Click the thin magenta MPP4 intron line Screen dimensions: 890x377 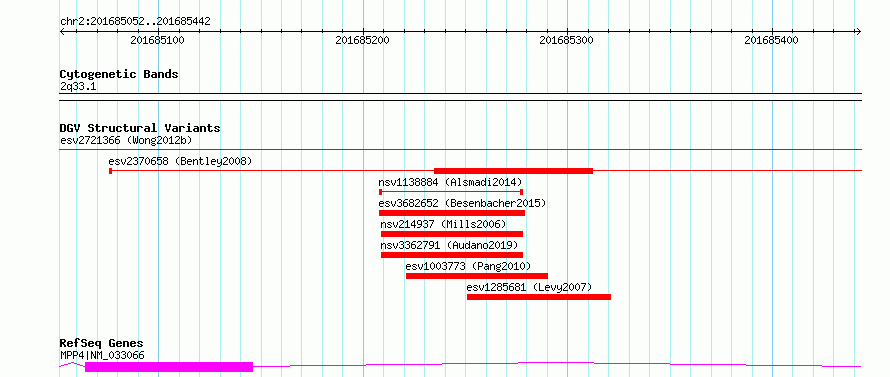[556, 363]
